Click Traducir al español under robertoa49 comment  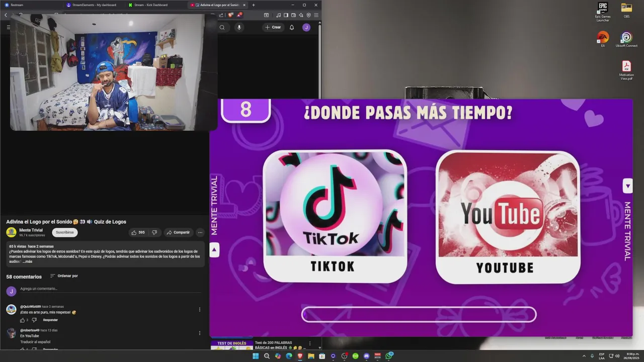coord(35,342)
